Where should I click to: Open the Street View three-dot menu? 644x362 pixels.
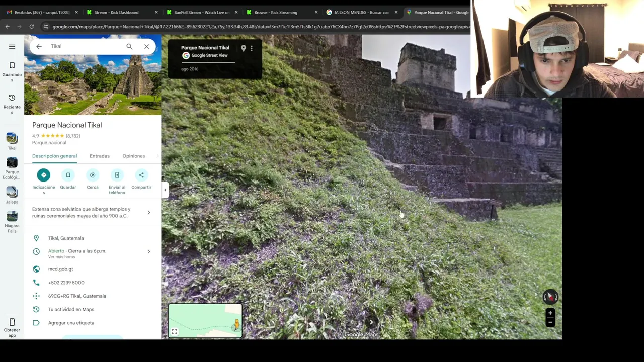tap(252, 48)
